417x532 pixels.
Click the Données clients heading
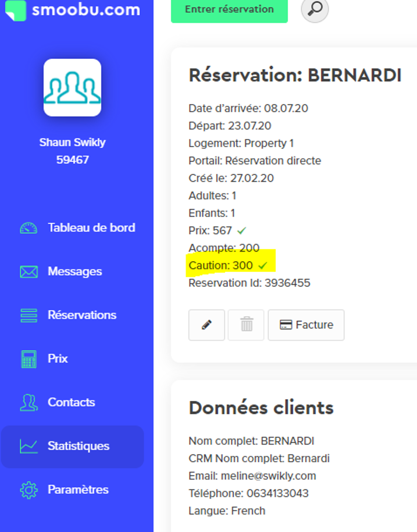261,408
